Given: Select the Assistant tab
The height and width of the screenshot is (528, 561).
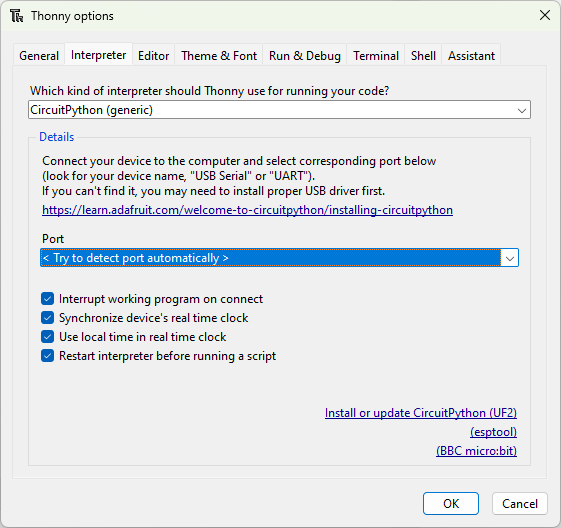Looking at the screenshot, I should tap(471, 56).
